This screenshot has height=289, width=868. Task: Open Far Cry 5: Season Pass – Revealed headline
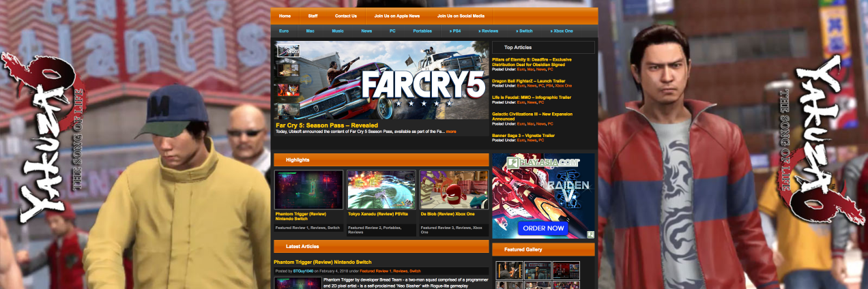327,125
